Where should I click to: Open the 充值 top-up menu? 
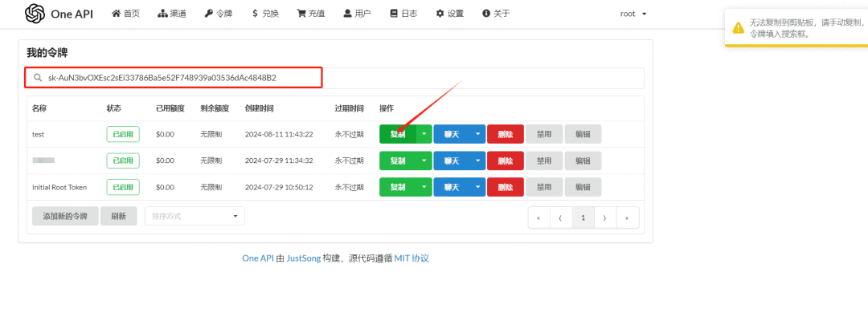tap(310, 14)
